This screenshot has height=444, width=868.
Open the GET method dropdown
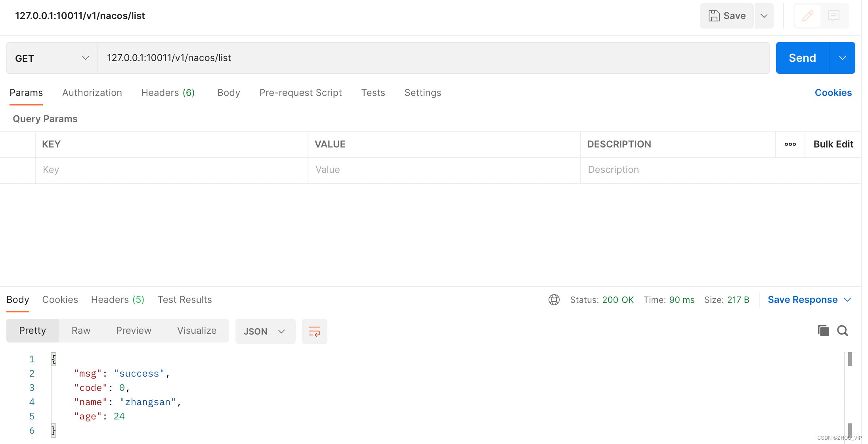coord(52,58)
